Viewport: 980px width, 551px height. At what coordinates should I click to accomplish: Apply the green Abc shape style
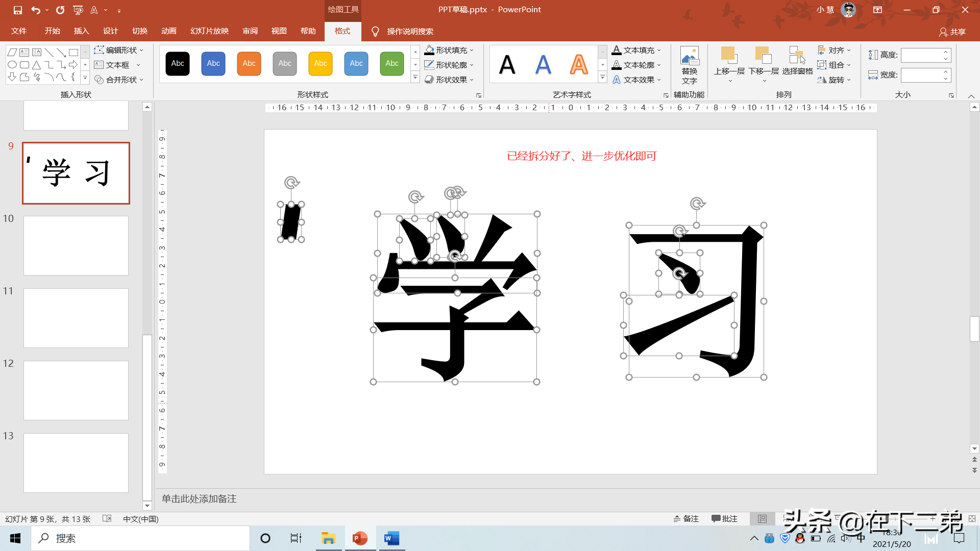coord(392,64)
